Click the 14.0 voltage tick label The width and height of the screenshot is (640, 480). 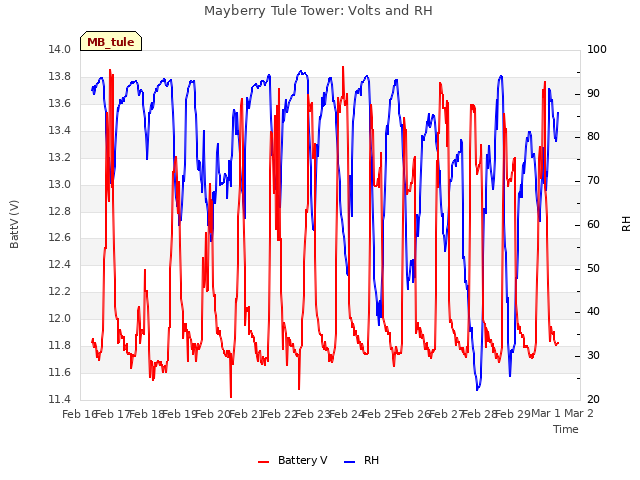click(x=59, y=50)
